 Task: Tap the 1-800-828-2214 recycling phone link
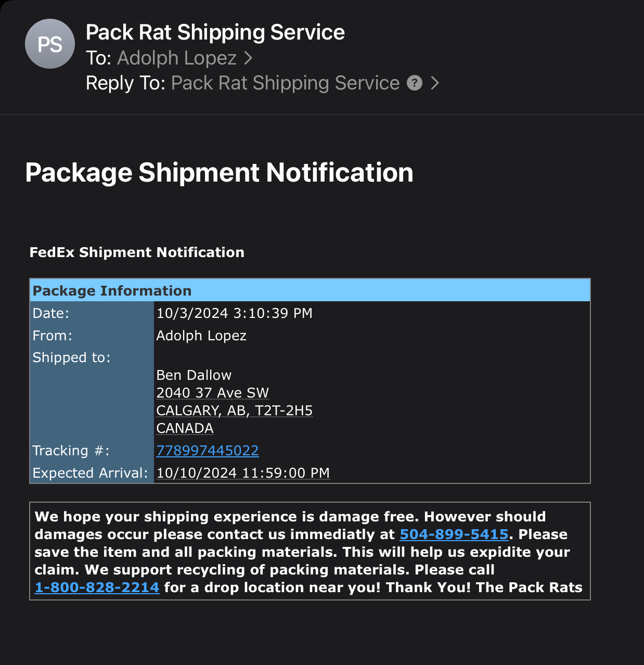(97, 587)
